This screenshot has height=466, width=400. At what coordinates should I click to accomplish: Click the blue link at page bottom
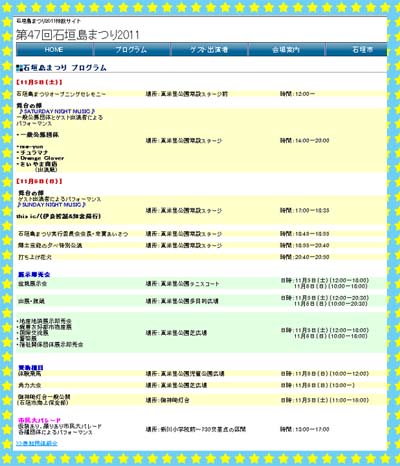[x=37, y=443]
